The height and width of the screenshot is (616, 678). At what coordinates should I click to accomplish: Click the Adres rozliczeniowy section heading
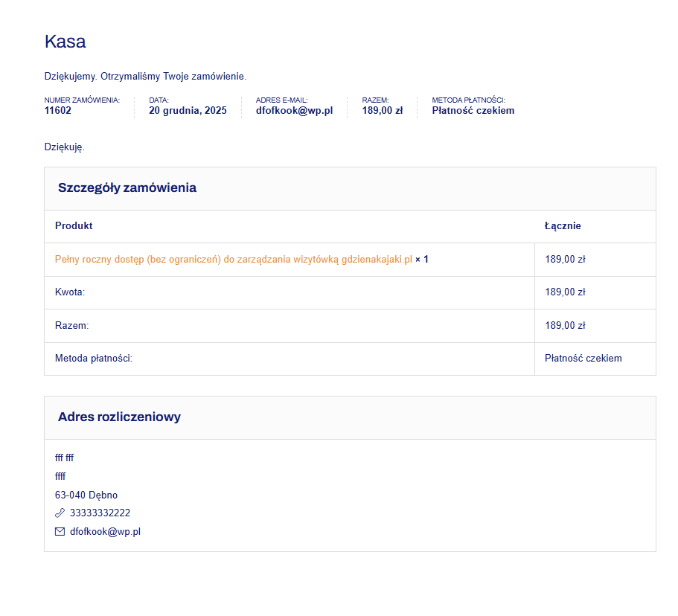(119, 417)
